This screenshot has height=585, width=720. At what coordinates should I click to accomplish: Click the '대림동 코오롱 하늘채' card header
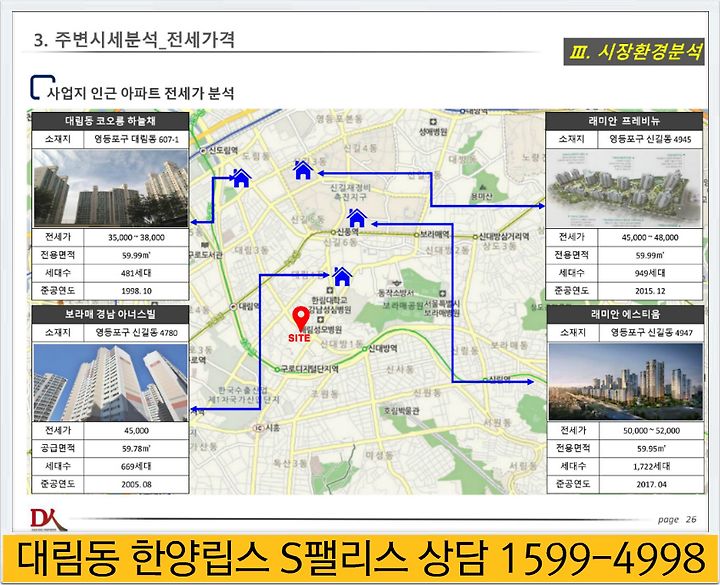point(110,121)
